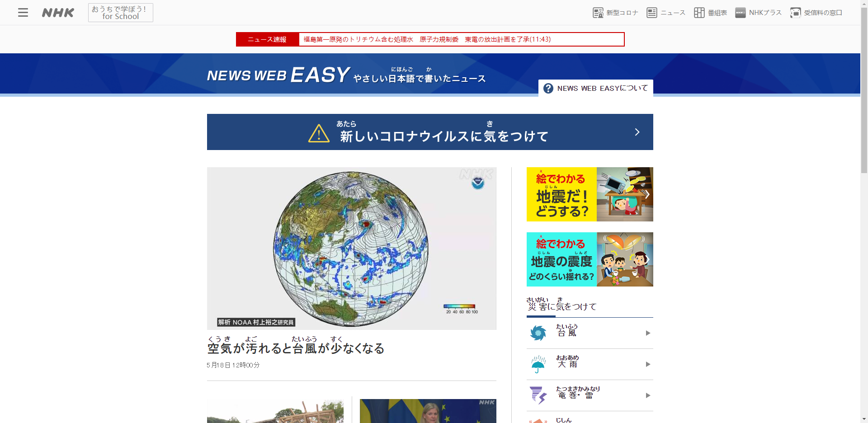
Task: Click the heavy rain umbrella icon
Action: tap(538, 364)
